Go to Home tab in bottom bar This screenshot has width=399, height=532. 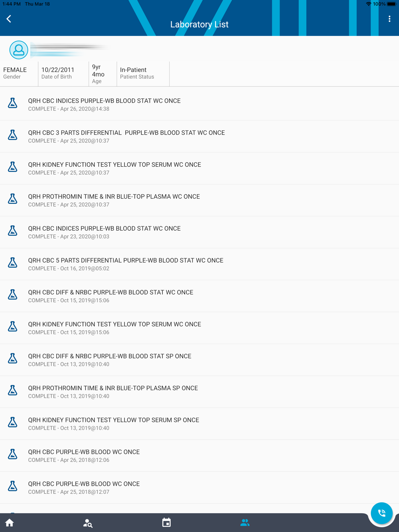click(10, 523)
